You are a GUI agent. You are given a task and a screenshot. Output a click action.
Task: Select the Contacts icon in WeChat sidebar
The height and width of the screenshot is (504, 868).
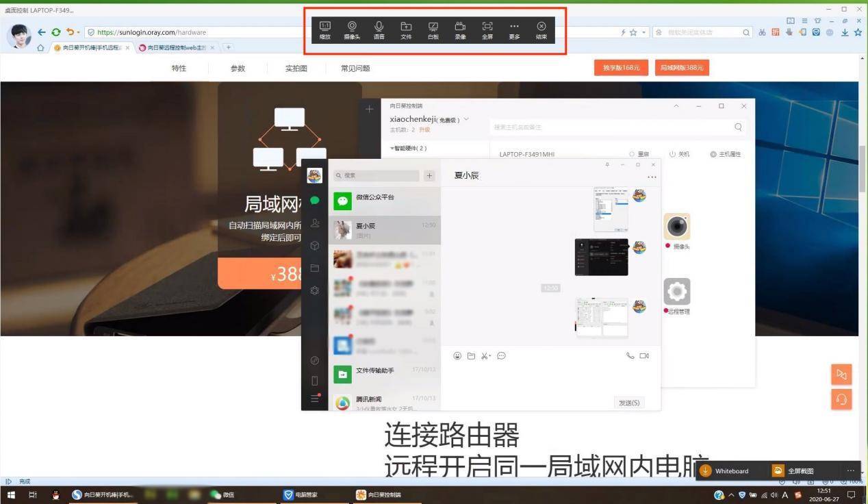314,223
